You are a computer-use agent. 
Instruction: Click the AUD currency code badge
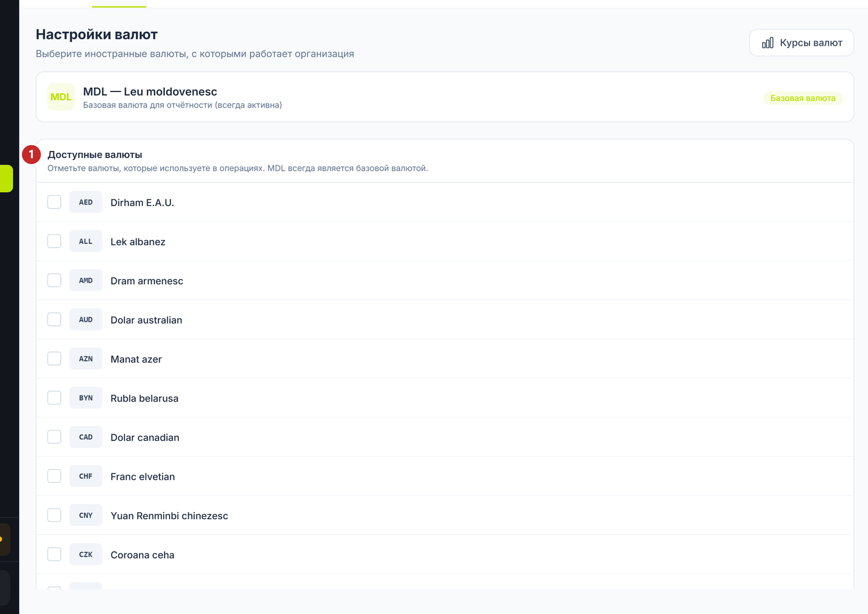86,319
